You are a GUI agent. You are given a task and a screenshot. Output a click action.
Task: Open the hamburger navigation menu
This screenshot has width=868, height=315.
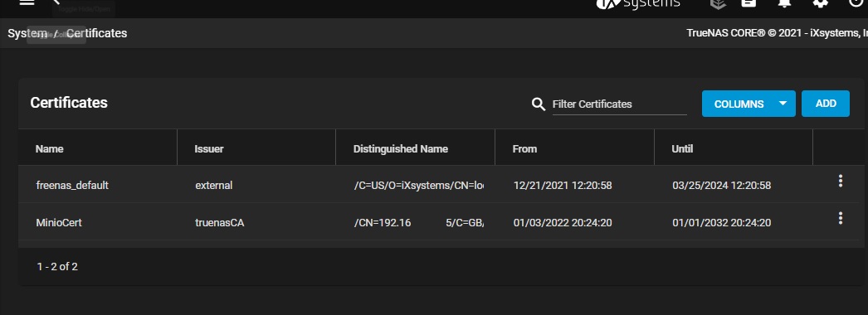pos(27,2)
